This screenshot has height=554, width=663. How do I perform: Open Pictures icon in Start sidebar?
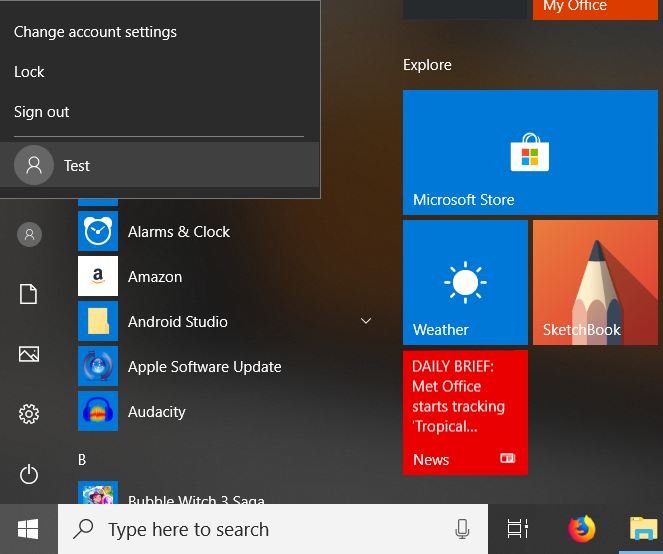click(x=29, y=354)
